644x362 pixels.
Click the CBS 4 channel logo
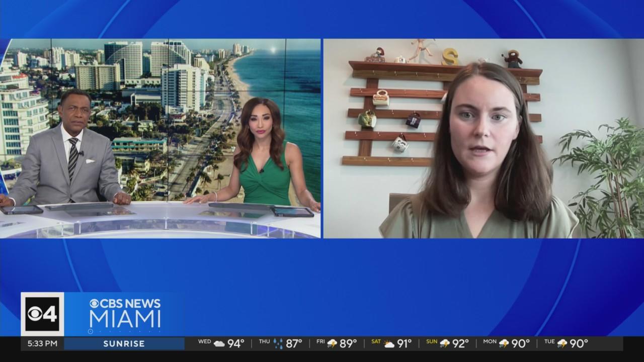point(42,314)
